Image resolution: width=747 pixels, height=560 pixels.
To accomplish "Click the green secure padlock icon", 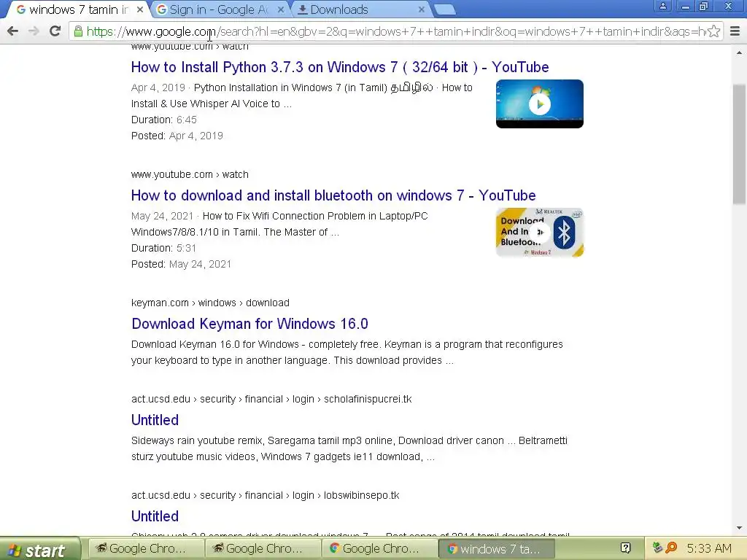I will [78, 31].
